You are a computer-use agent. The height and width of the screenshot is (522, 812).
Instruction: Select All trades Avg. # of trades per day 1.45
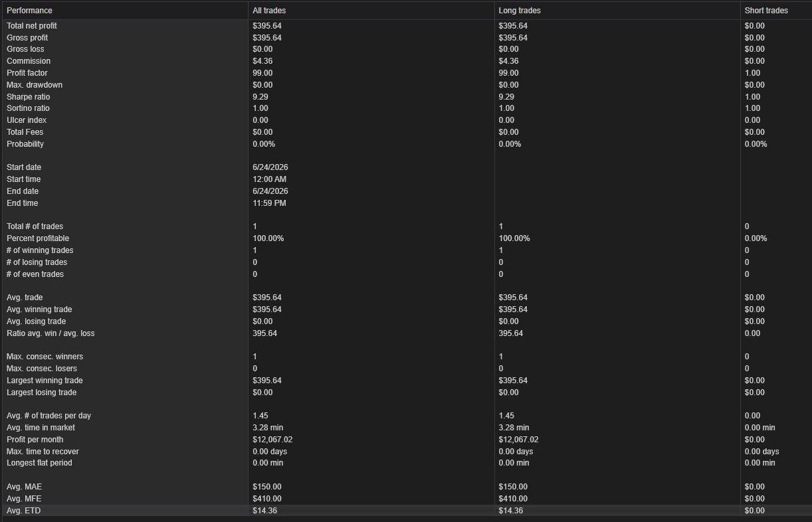(260, 416)
